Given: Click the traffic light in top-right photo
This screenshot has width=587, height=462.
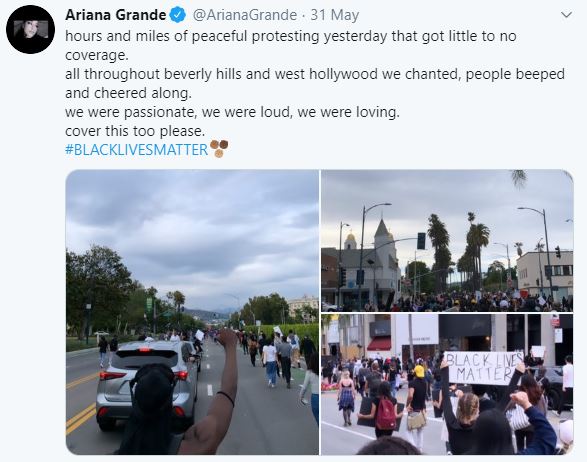Looking at the screenshot, I should [421, 241].
